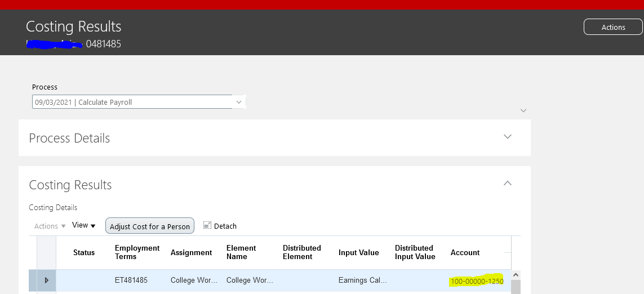The width and height of the screenshot is (644, 294).
Task: Click Distributed Element column header
Action: (x=302, y=252)
